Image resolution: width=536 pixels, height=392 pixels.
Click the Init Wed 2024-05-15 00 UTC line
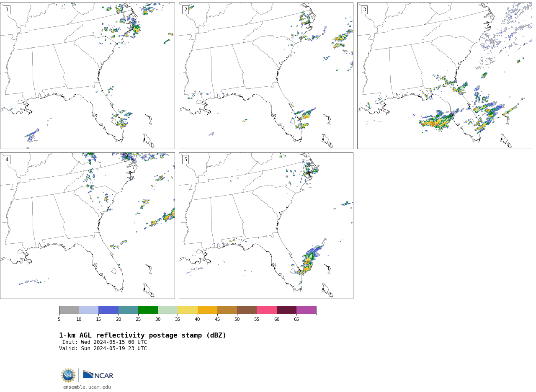105,342
